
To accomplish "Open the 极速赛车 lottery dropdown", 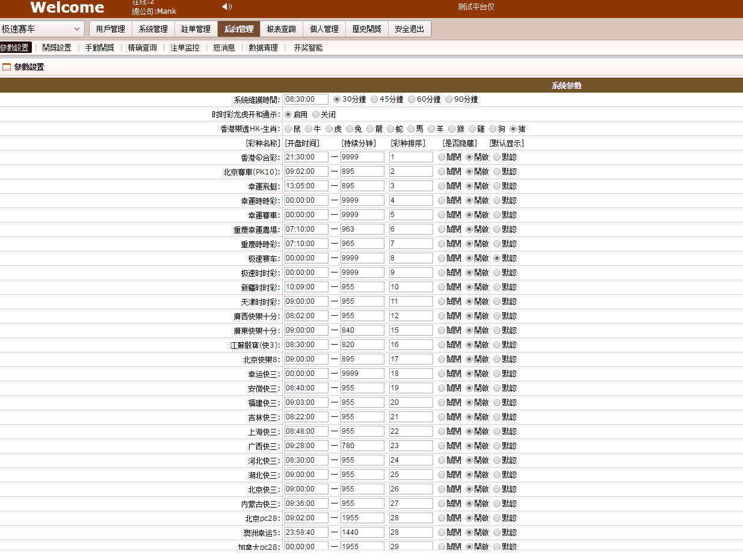I will pyautogui.click(x=42, y=29).
